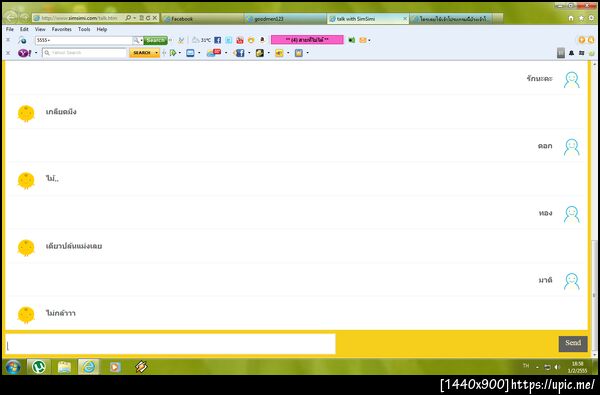Screen dimensions: 600x395
Task: Close the talk with SimSimi tab
Action: pyautogui.click(x=405, y=18)
